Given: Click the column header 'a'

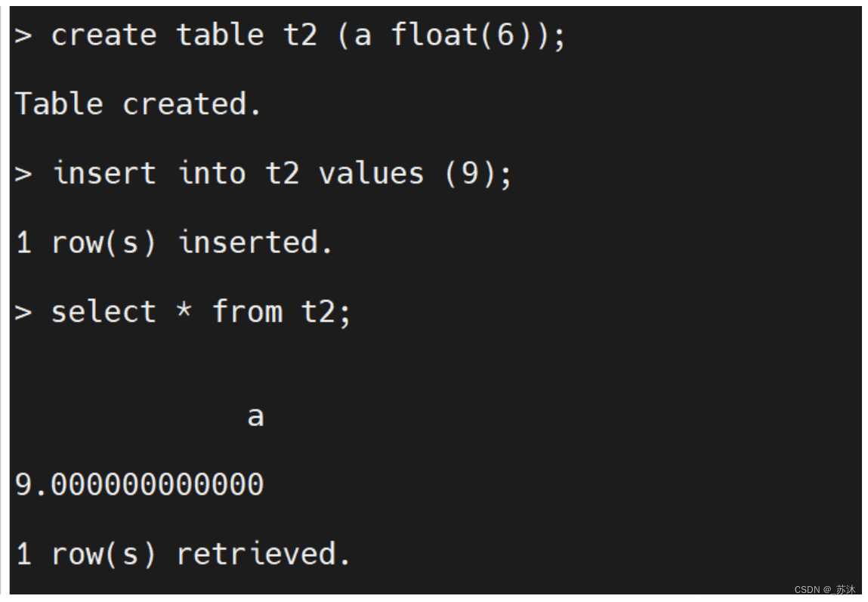Looking at the screenshot, I should (255, 416).
